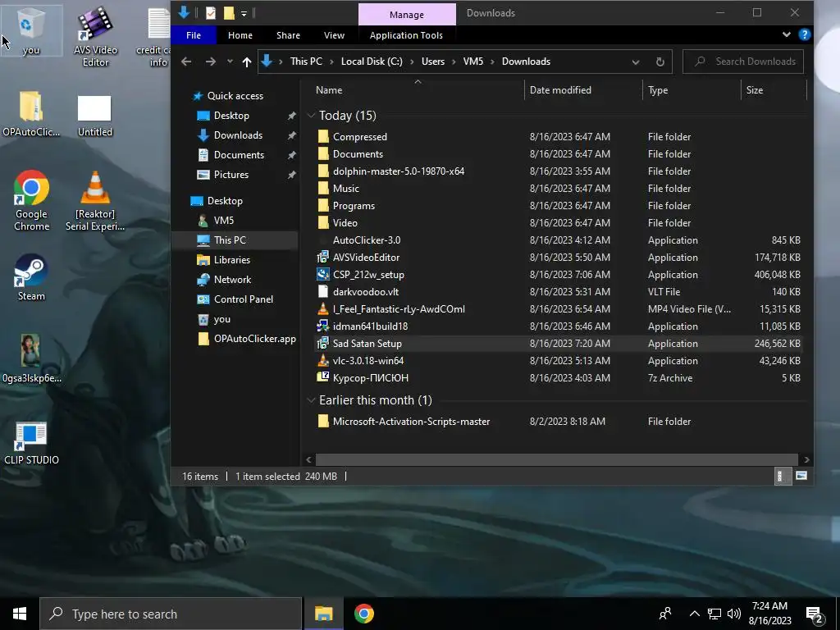This screenshot has width=840, height=630.
Task: Switch to the Share ribbon tab
Action: point(288,35)
